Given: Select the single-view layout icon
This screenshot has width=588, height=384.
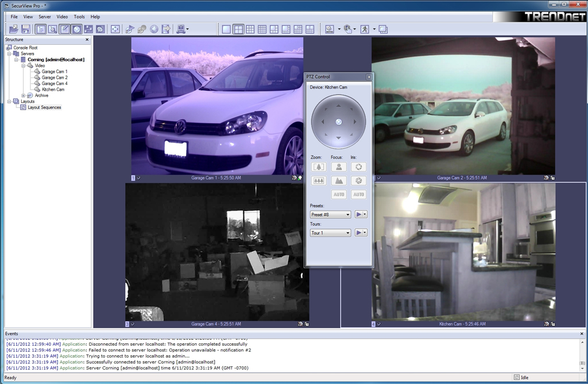Looking at the screenshot, I should (x=226, y=29).
